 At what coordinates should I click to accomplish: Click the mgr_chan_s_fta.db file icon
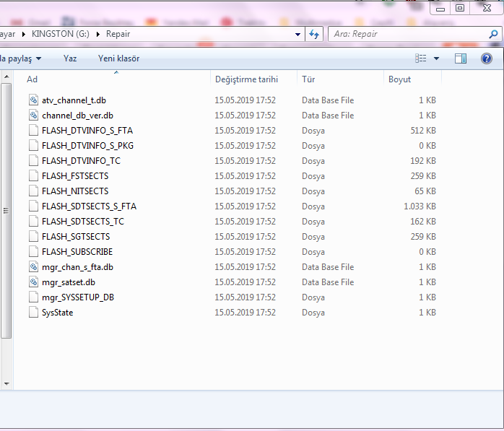point(33,267)
